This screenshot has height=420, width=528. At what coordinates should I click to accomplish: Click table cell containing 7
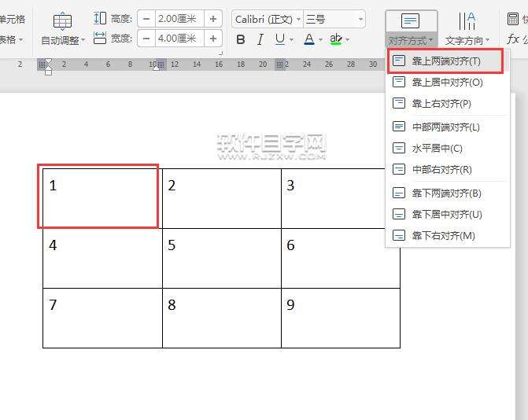coord(102,318)
